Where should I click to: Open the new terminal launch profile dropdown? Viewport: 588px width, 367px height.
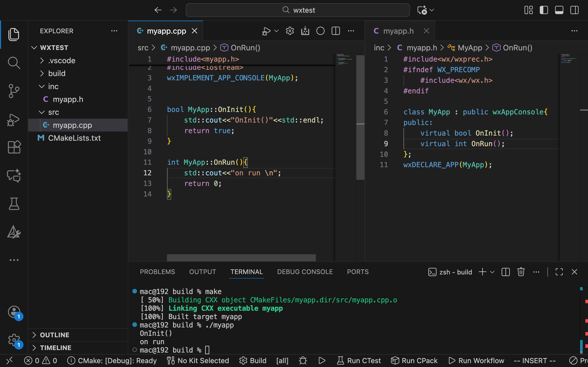492,272
